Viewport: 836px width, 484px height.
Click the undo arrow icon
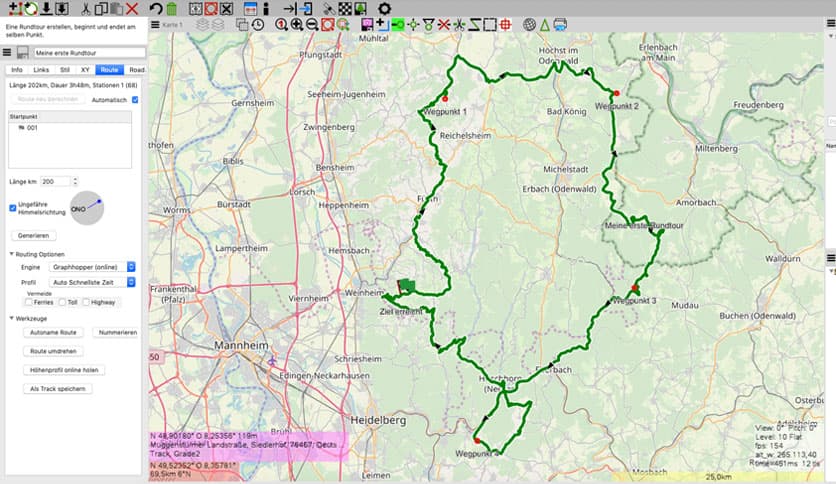[x=156, y=9]
